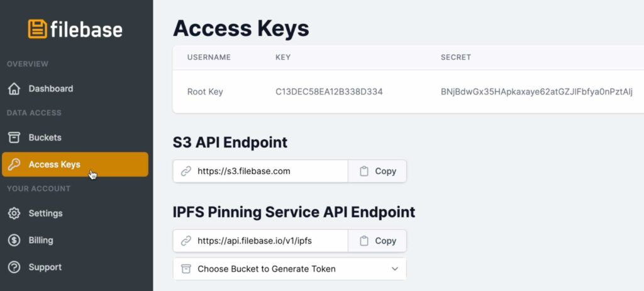Click the Billing dollar icon
Screen dimensions: 644x291
[14, 240]
